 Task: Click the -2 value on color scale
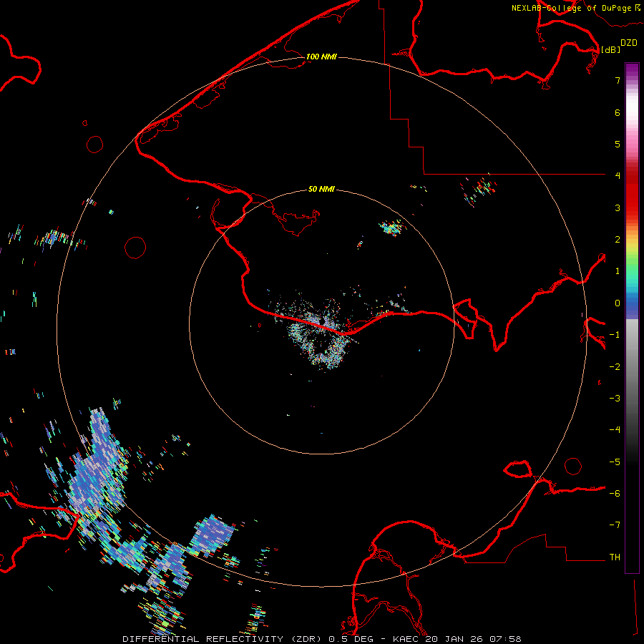click(x=615, y=367)
